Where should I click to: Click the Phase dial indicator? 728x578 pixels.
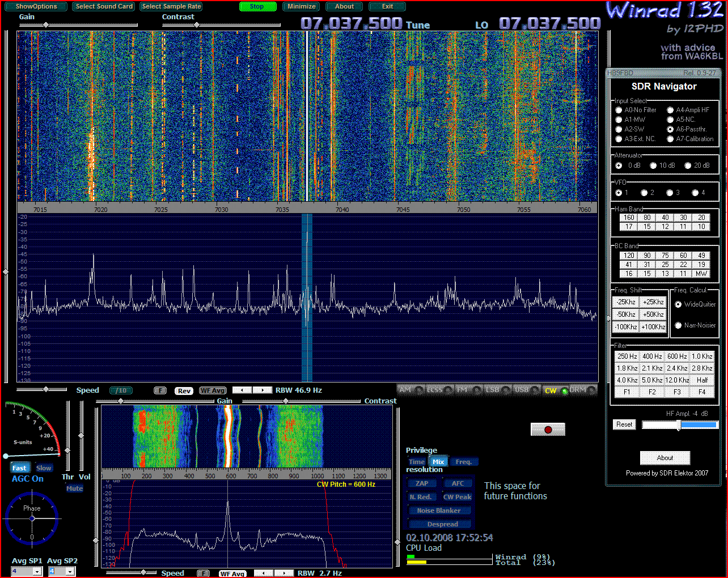coord(32,519)
